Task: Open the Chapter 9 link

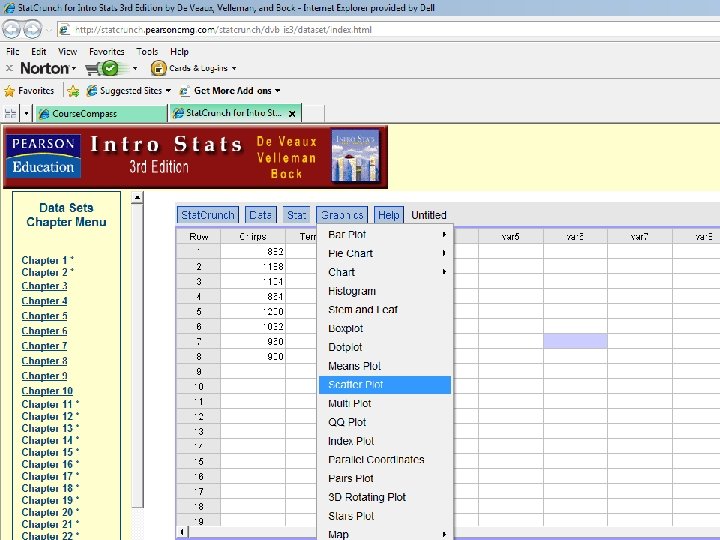Action: coord(45,376)
